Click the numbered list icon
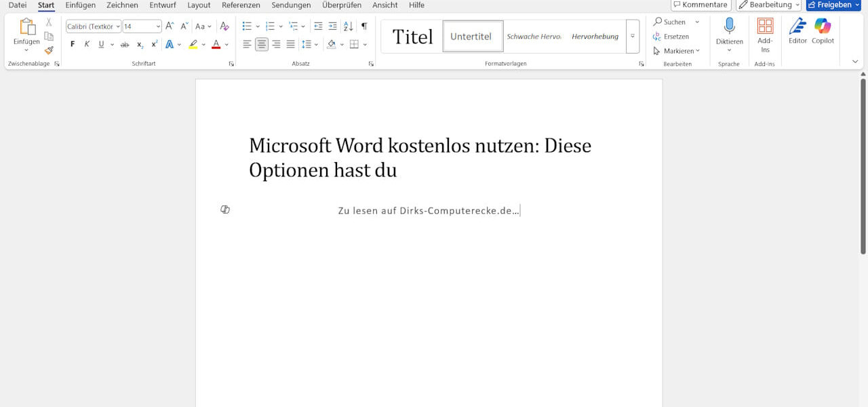Image resolution: width=868 pixels, height=407 pixels. (x=270, y=26)
